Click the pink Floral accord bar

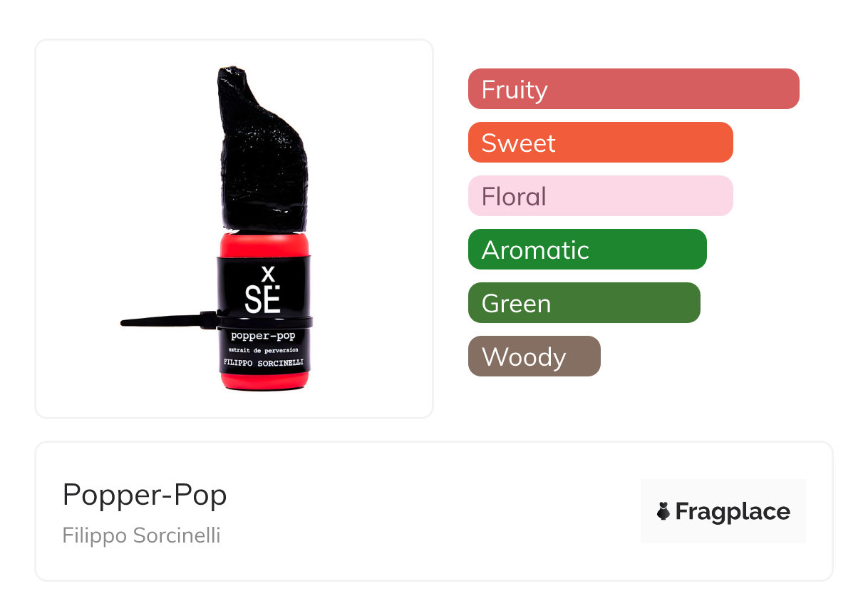pos(601,196)
